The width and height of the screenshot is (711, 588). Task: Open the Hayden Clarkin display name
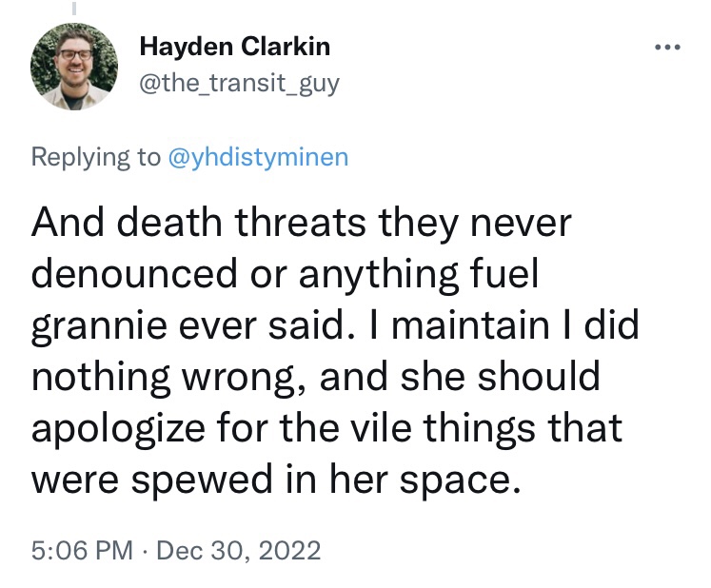(235, 48)
